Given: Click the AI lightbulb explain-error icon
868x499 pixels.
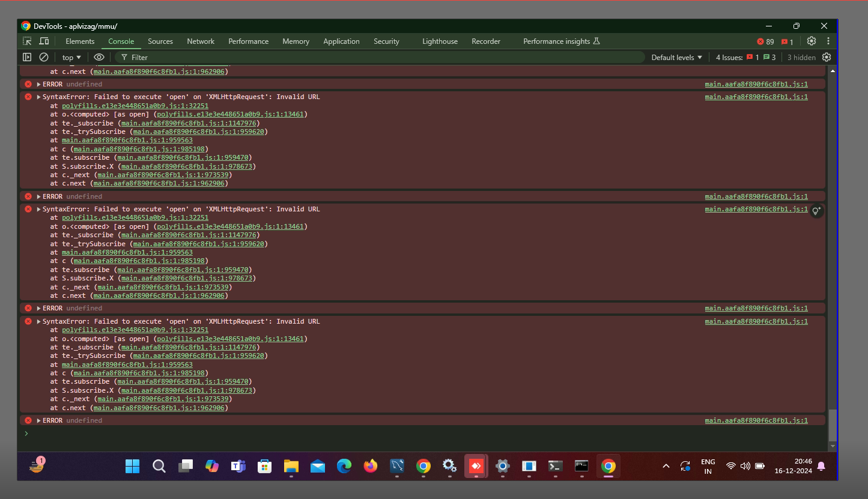Looking at the screenshot, I should (816, 211).
